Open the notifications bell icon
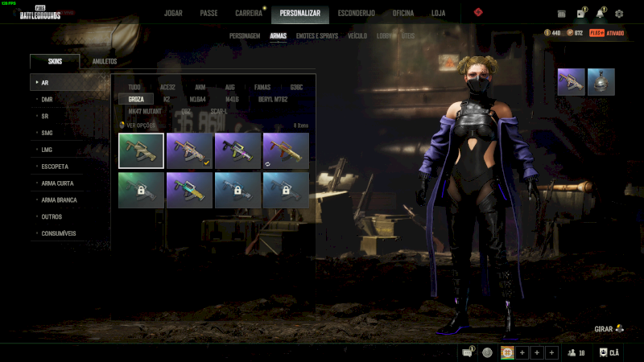The width and height of the screenshot is (644, 362). (600, 14)
